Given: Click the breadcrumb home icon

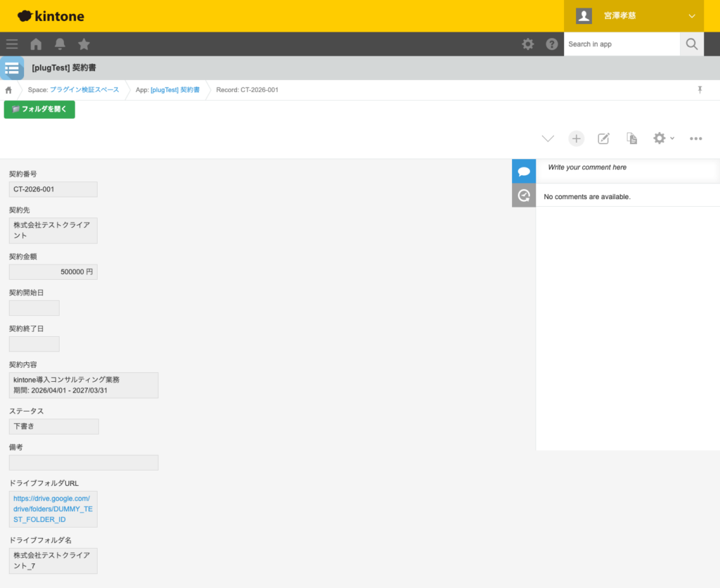Looking at the screenshot, I should [8, 90].
